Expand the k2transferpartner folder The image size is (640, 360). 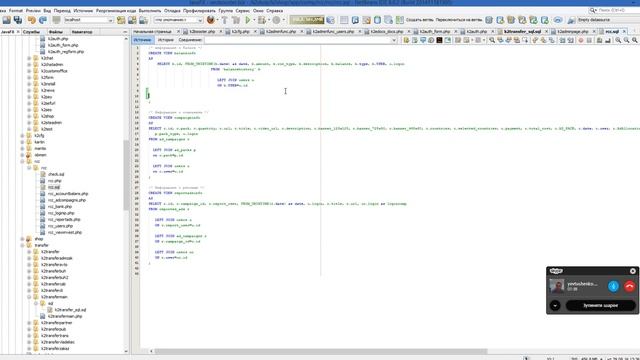pyautogui.click(x=29, y=322)
